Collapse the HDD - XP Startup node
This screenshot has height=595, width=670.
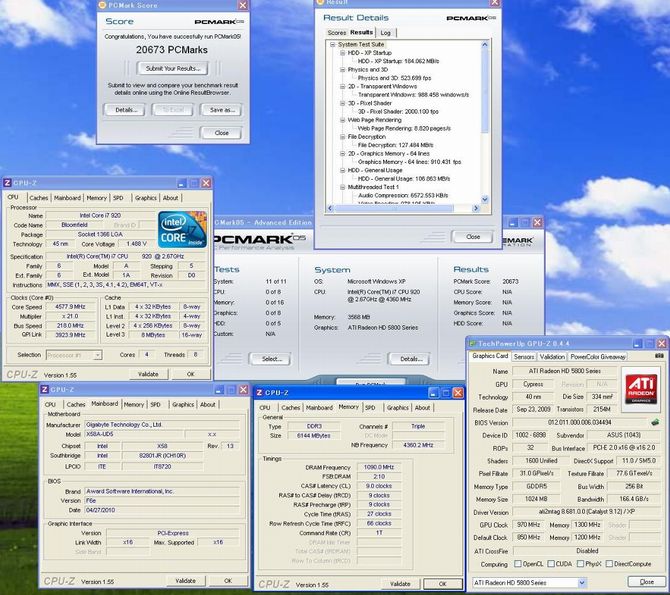pyautogui.click(x=342, y=53)
